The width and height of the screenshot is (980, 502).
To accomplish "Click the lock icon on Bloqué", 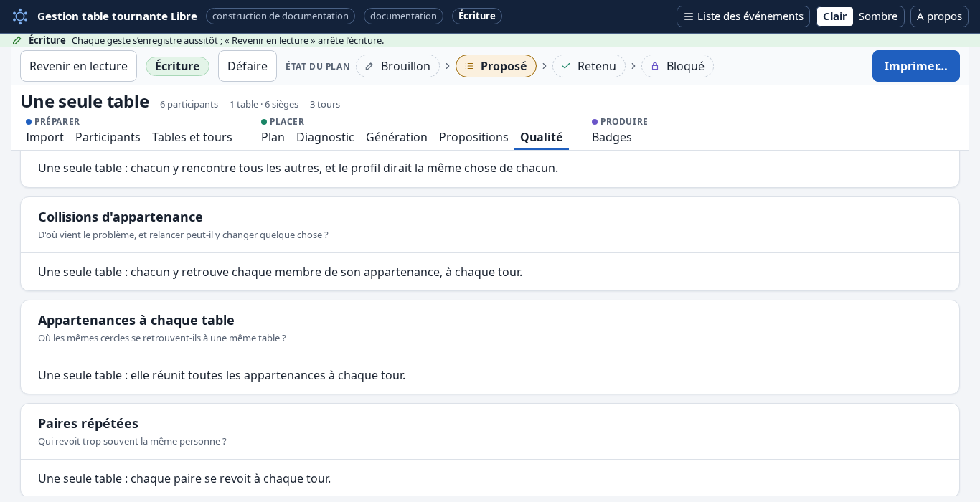I will click(x=655, y=66).
